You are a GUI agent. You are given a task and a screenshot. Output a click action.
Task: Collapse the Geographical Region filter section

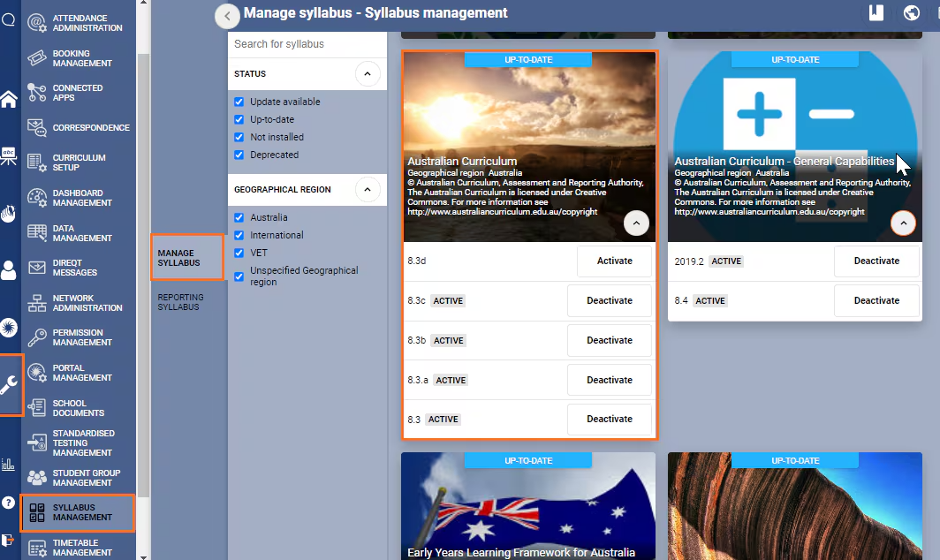368,190
